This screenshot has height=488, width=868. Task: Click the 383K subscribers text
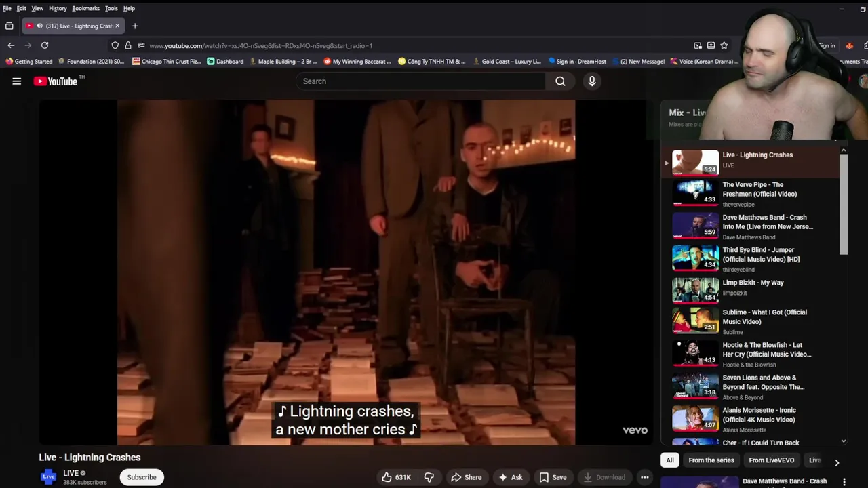tap(85, 483)
